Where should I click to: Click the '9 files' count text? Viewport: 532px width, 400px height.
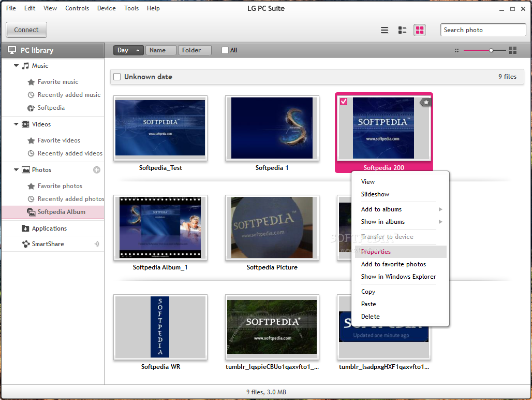pos(507,77)
